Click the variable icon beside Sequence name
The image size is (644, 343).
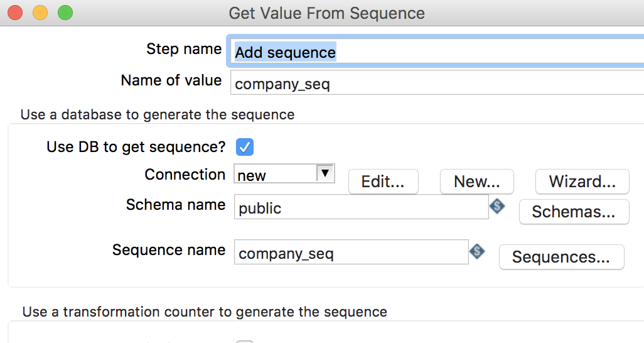[477, 252]
